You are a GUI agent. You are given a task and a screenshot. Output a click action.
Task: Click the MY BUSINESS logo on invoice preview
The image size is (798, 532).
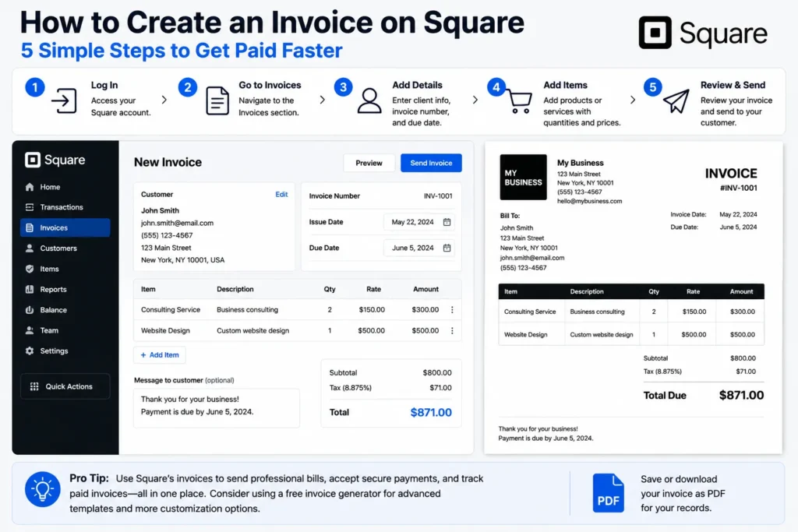point(523,177)
